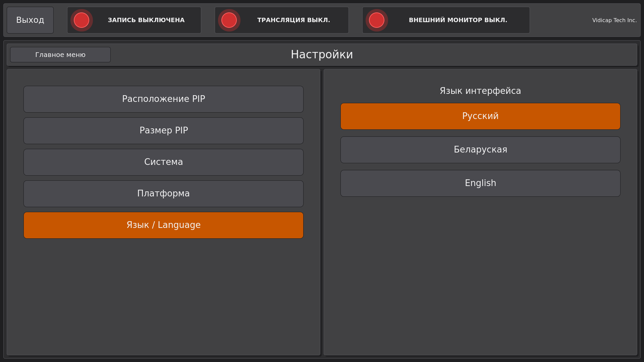Choose Русский as interface language
The height and width of the screenshot is (362, 644).
[x=480, y=116]
